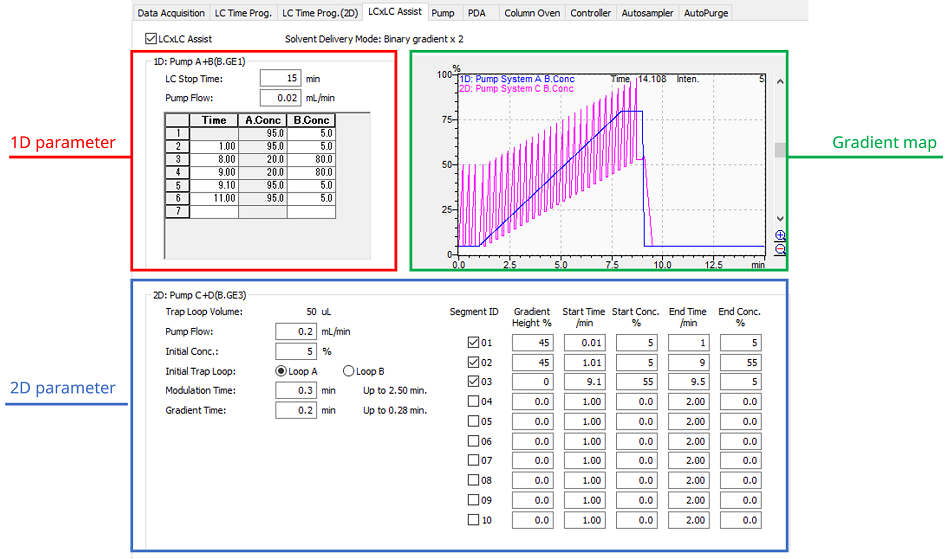Screen dimensions: 950x559
Task: Click gradient map scrollbar up arrow
Action: click(780, 80)
